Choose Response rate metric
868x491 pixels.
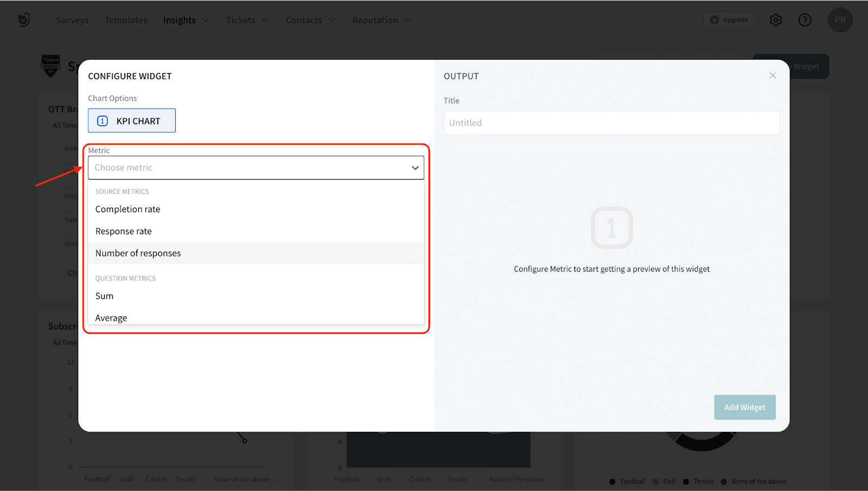[124, 231]
